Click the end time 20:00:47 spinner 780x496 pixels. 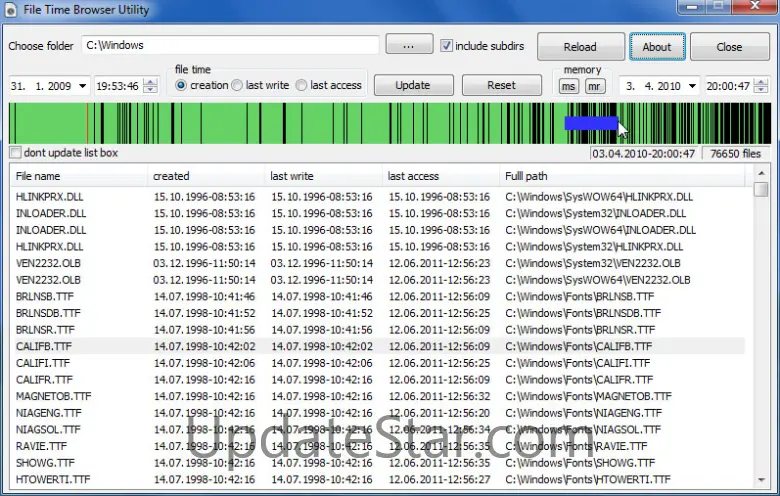pos(760,86)
